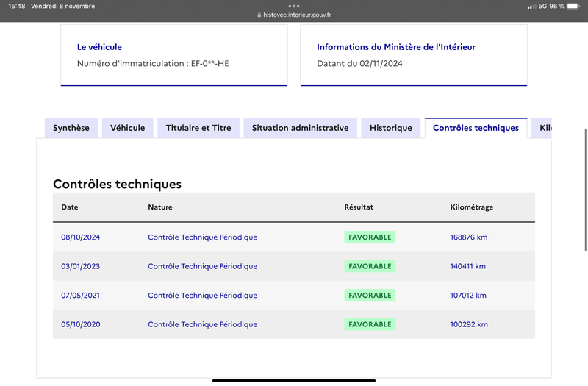Click the FAVORABLE badge for 05/10/2020
The height and width of the screenshot is (386, 588).
(x=370, y=324)
